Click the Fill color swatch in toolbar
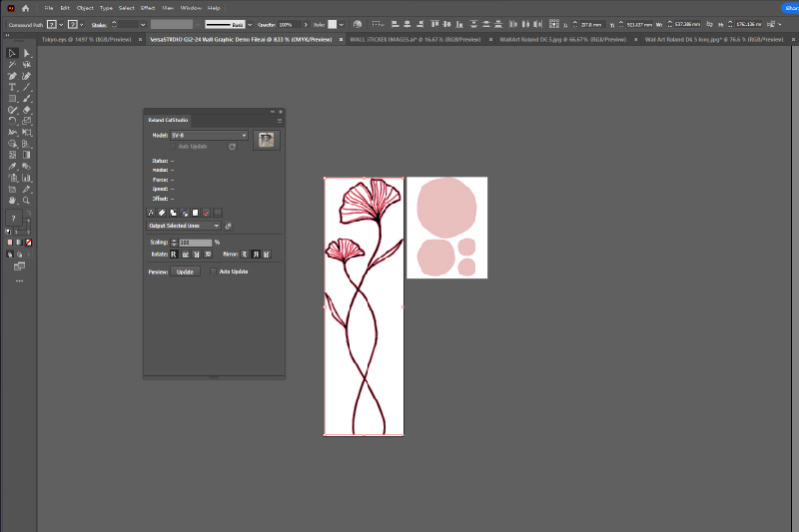Image resolution: width=799 pixels, height=532 pixels. (x=12, y=218)
